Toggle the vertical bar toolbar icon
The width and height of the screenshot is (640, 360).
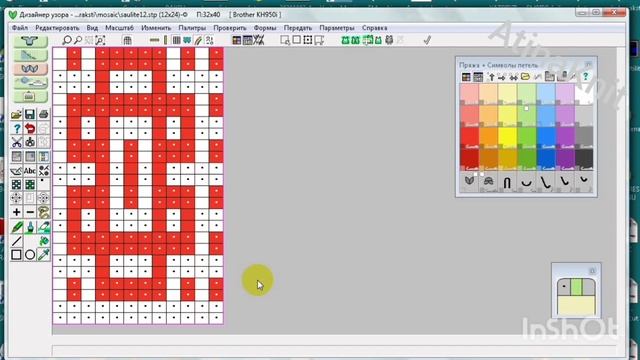point(165,40)
